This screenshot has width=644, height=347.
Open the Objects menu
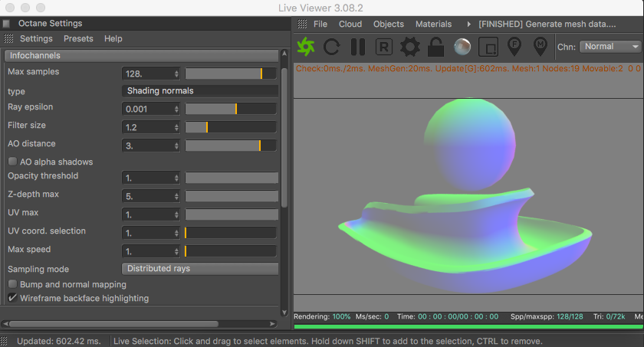(389, 25)
